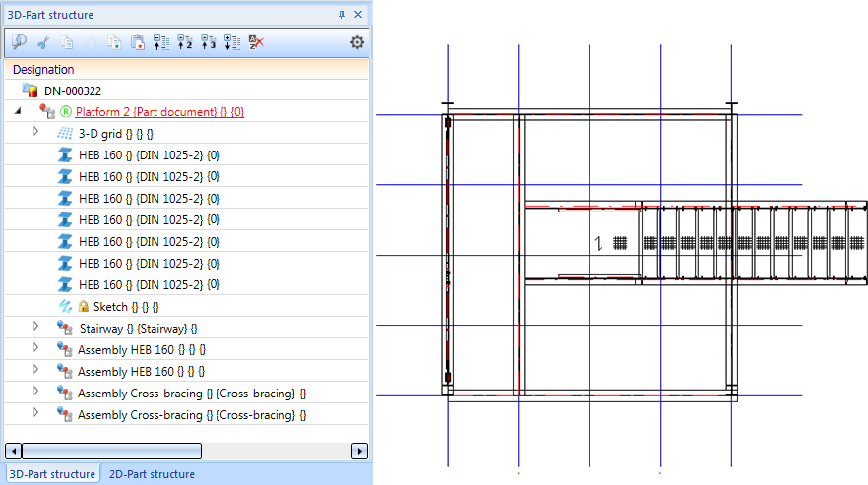Expand the first Assembly Cross-bracing node
The image size is (868, 485).
[x=35, y=391]
